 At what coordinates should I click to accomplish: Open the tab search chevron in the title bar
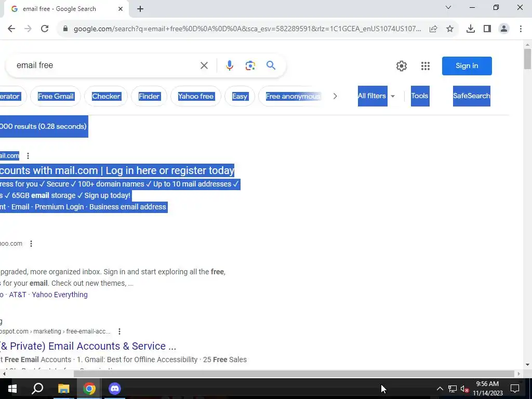(448, 7)
